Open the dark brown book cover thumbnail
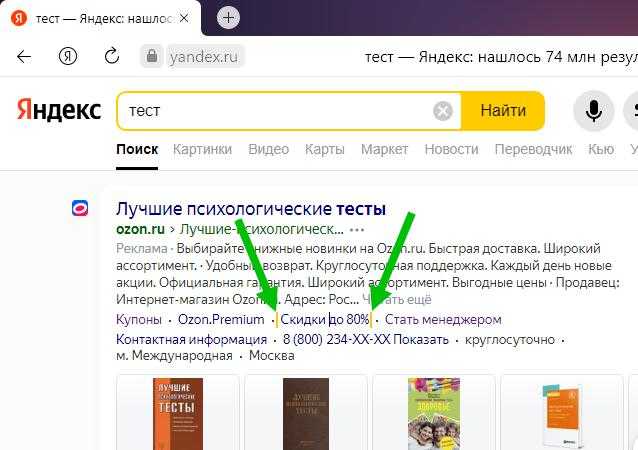The image size is (638, 450). (306, 413)
